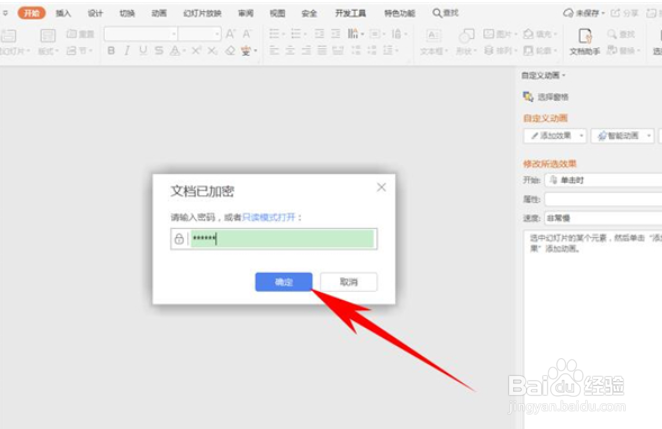Screen dimensions: 662x429
Task: Click the 重置 reset button
Action: 80,34
